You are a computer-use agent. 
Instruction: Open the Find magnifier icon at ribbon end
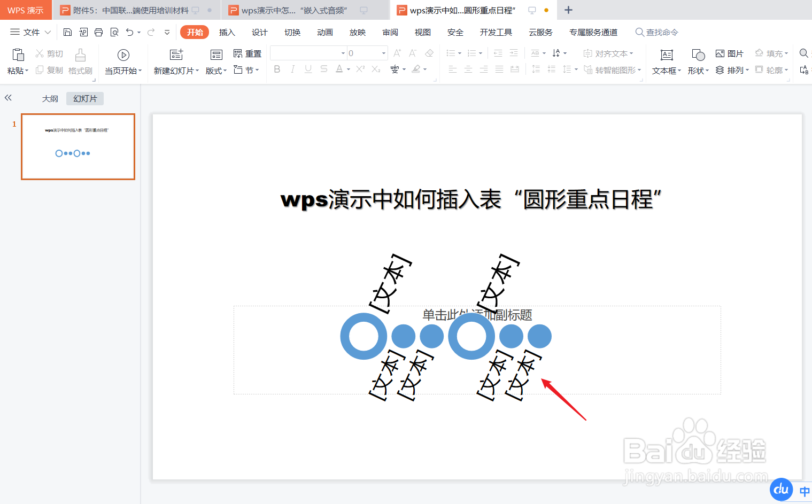(803, 53)
